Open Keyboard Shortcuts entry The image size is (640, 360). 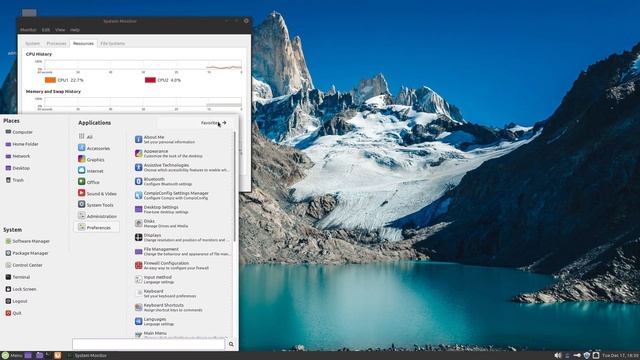coord(182,307)
